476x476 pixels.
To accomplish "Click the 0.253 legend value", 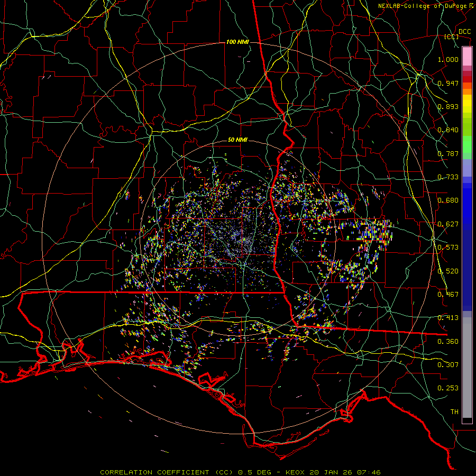I will tap(448, 388).
